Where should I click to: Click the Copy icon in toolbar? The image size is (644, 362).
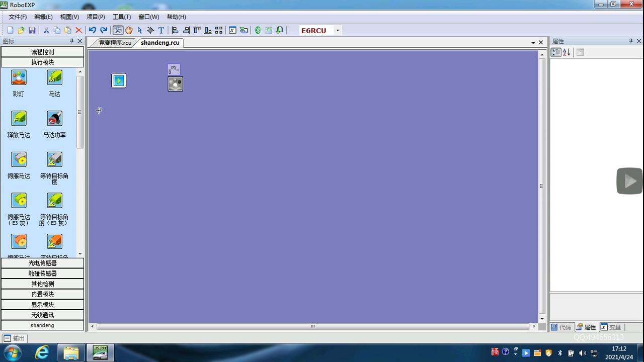tap(57, 30)
